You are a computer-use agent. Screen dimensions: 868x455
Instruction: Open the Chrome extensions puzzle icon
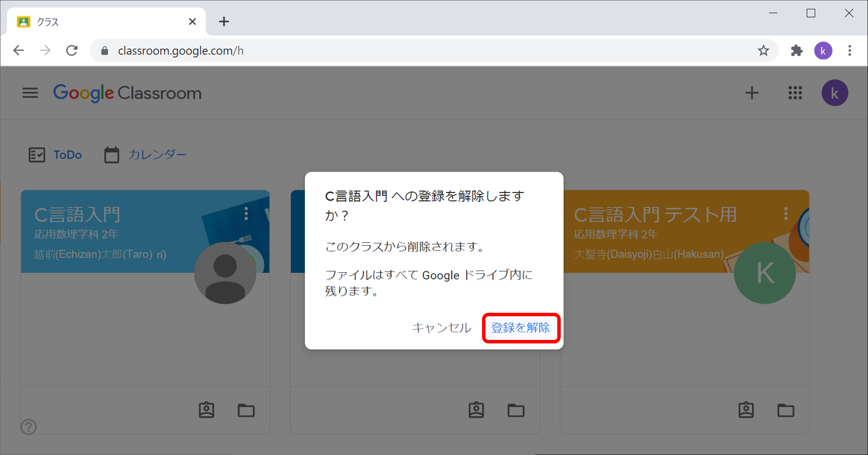click(797, 51)
